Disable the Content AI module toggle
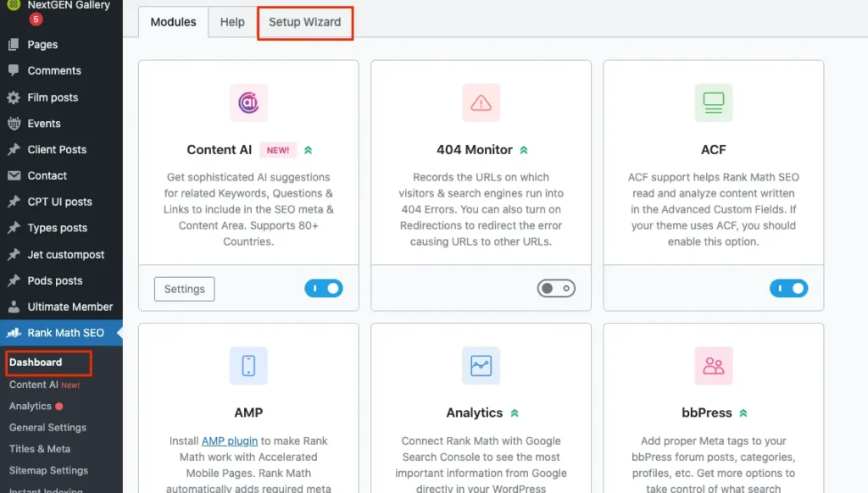The image size is (868, 493). (x=324, y=289)
